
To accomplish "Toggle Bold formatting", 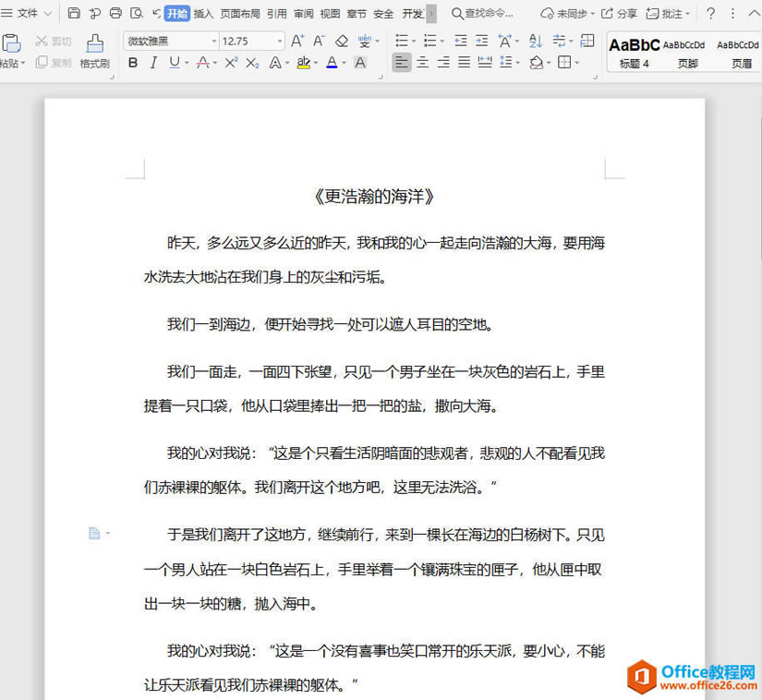I will tap(133, 63).
